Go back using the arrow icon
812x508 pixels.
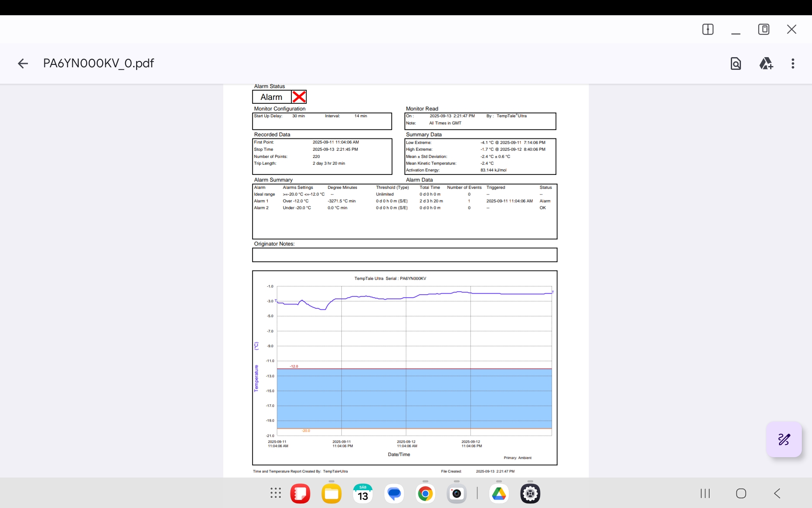point(23,63)
